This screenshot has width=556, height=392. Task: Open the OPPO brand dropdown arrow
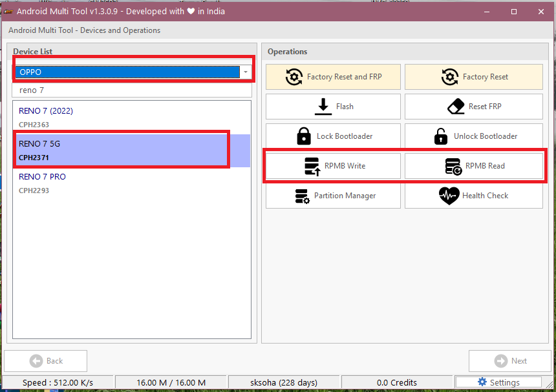click(245, 72)
